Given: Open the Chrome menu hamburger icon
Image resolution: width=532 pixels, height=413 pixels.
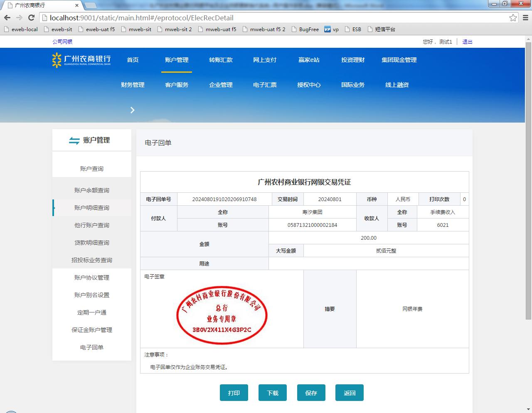Looking at the screenshot, I should (x=525, y=17).
